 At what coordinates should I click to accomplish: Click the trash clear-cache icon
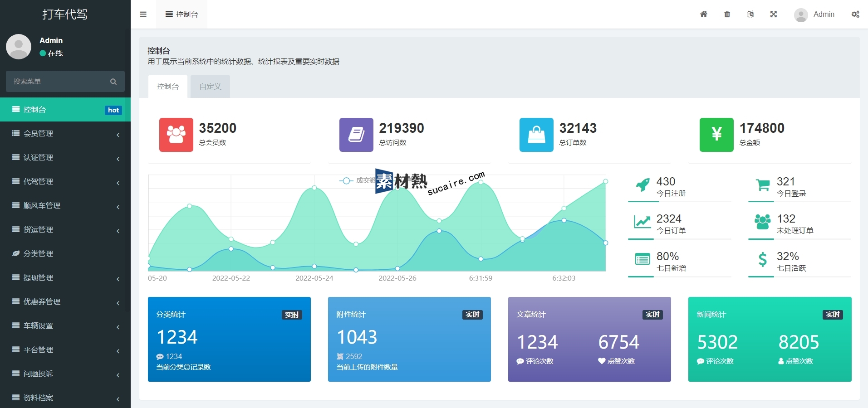pyautogui.click(x=727, y=14)
